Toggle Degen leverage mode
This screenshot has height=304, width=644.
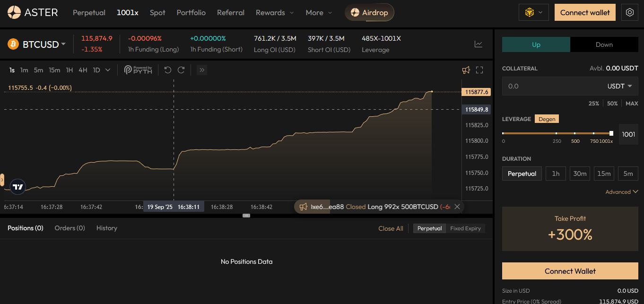click(x=547, y=119)
